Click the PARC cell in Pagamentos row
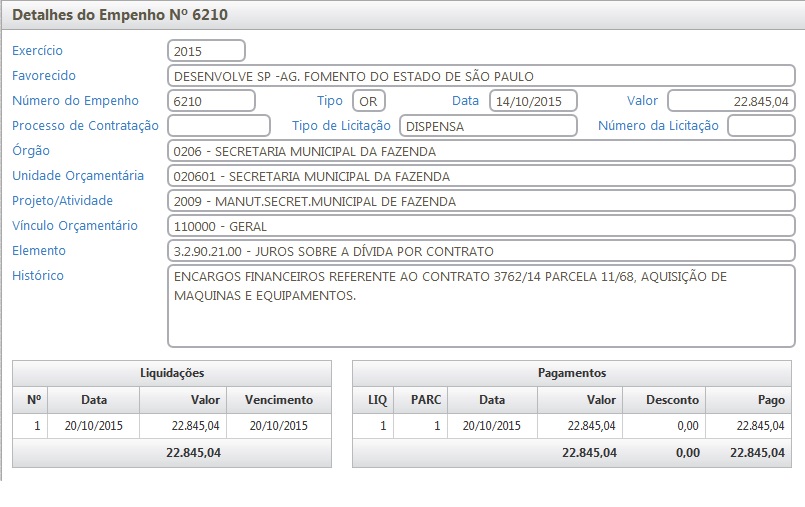 (420, 426)
